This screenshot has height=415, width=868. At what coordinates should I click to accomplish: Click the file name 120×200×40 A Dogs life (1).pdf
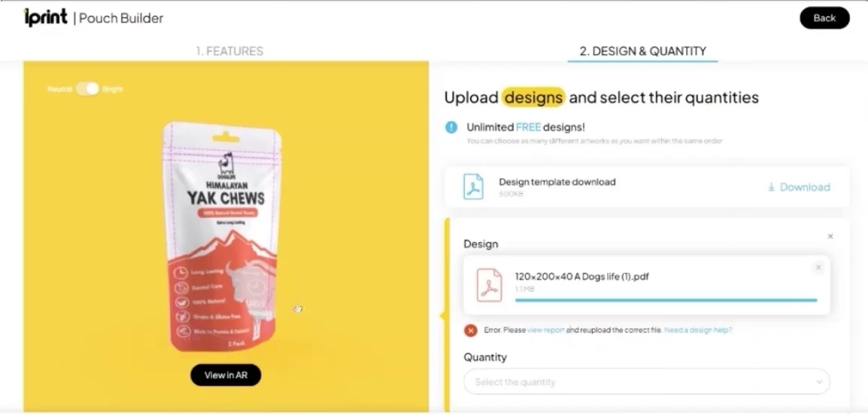point(582,277)
